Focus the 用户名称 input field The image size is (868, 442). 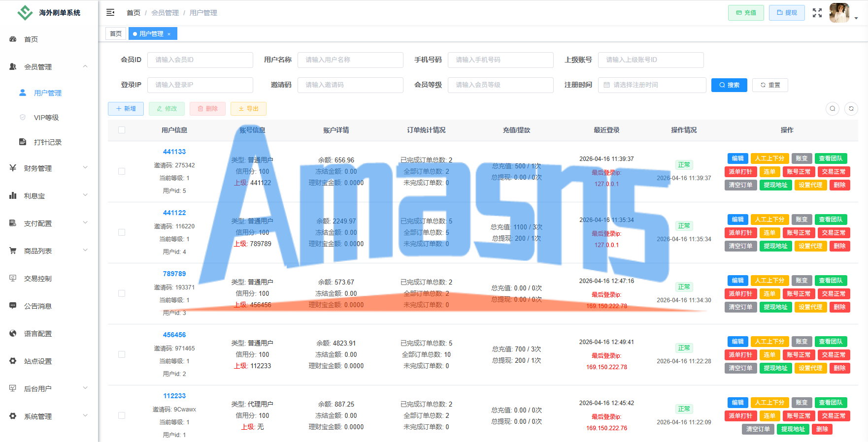tap(350, 60)
